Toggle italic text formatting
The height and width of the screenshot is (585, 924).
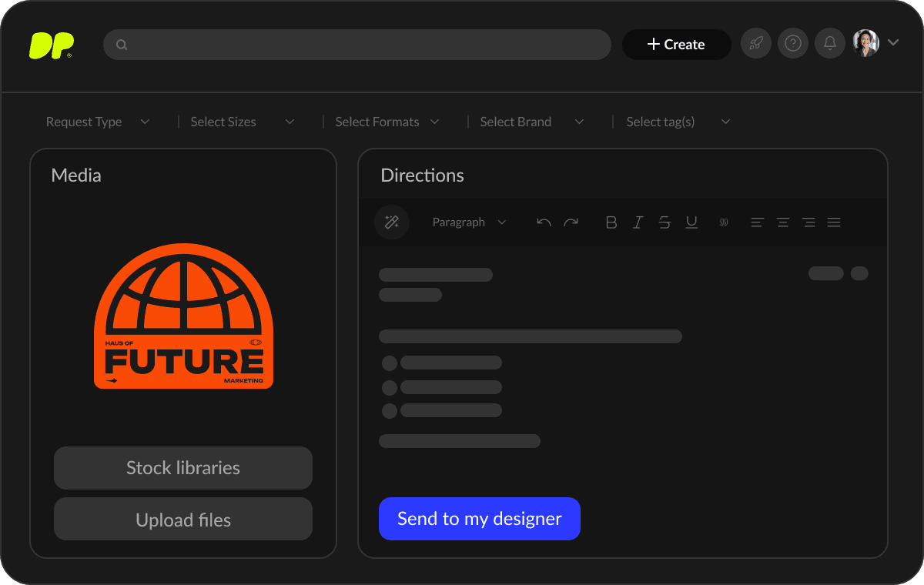638,222
